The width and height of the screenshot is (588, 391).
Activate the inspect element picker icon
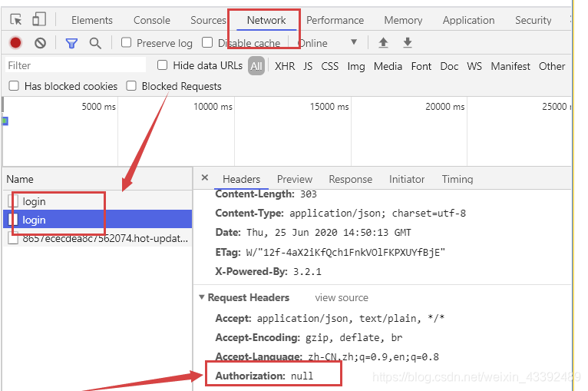pyautogui.click(x=16, y=19)
